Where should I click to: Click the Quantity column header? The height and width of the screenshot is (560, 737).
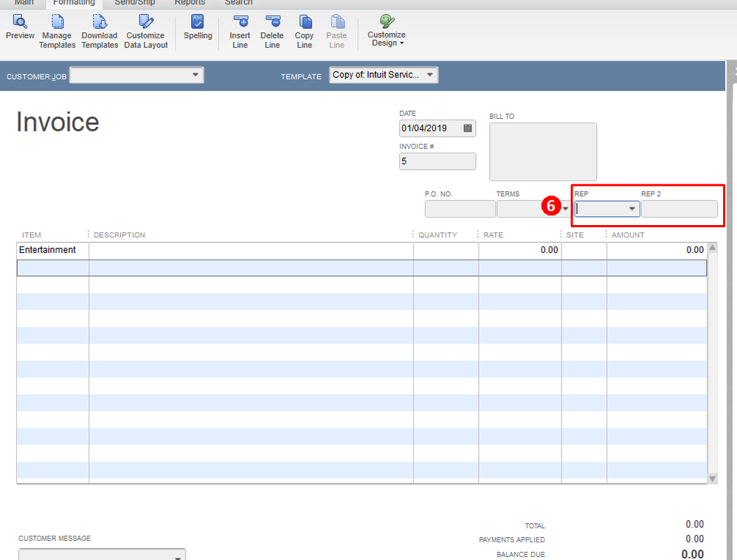(x=437, y=235)
